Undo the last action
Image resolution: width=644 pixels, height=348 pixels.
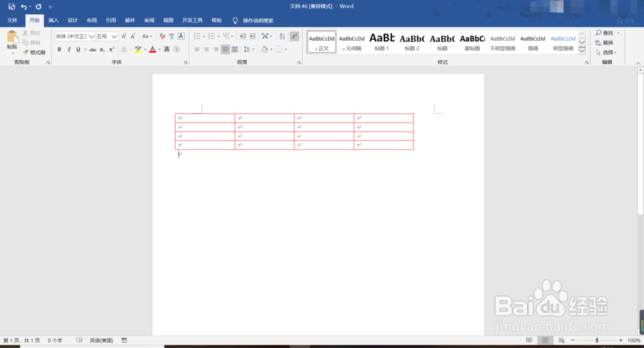(24, 6)
